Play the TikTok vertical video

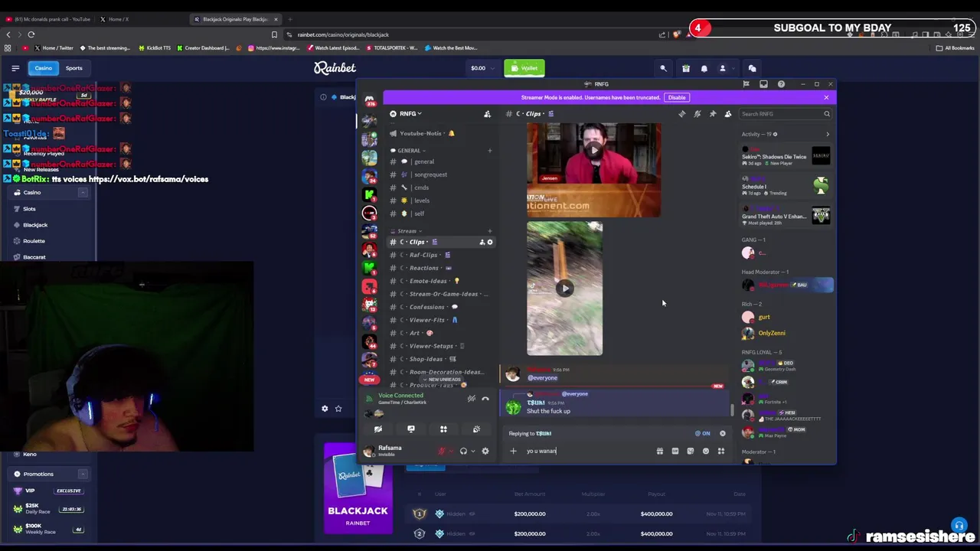click(564, 289)
